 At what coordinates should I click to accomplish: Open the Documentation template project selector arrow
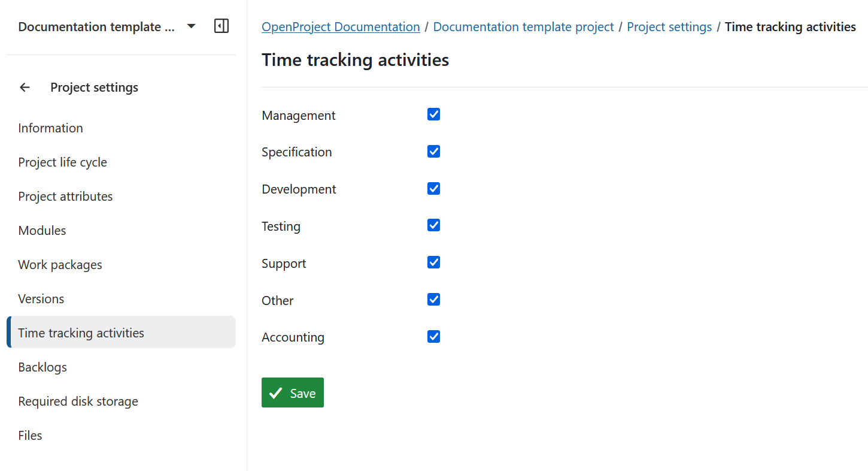point(190,26)
